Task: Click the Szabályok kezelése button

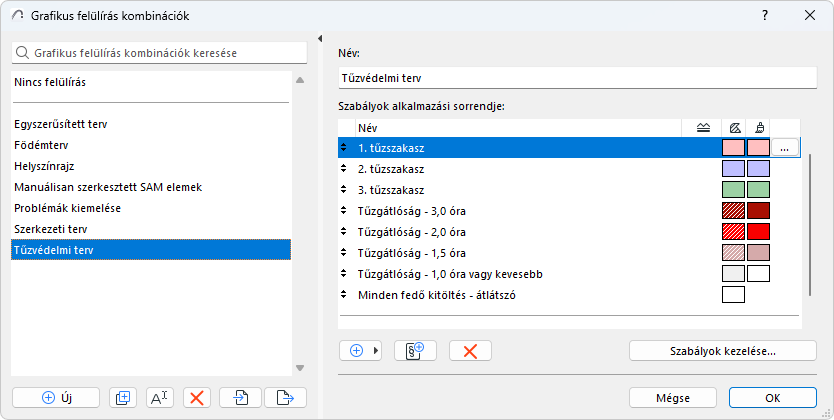Action: pos(722,350)
